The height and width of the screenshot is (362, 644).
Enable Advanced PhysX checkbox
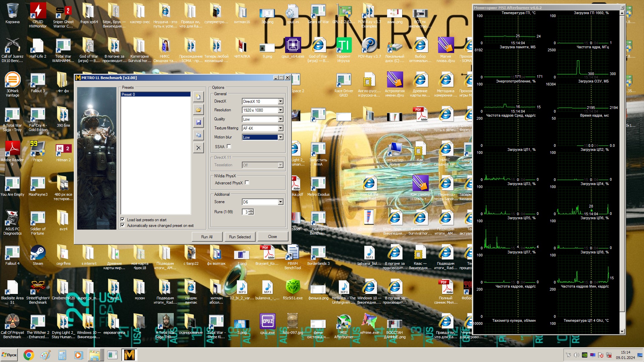tap(247, 183)
